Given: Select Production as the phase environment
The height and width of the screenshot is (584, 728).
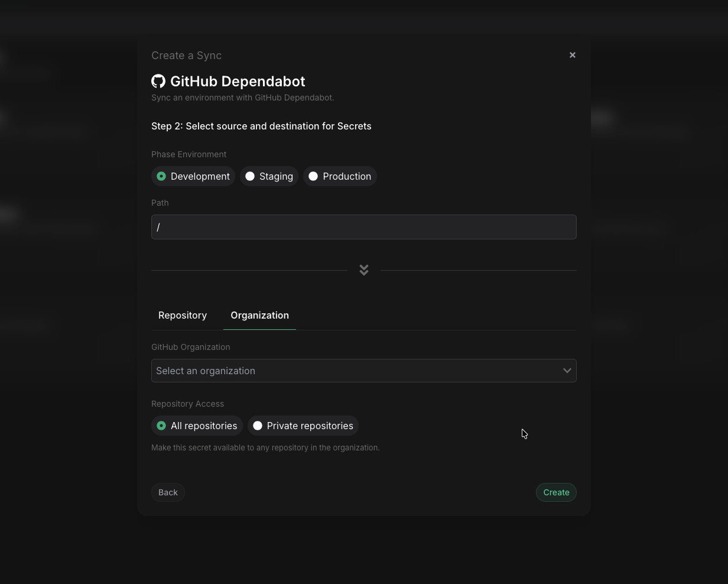Looking at the screenshot, I should (x=340, y=176).
